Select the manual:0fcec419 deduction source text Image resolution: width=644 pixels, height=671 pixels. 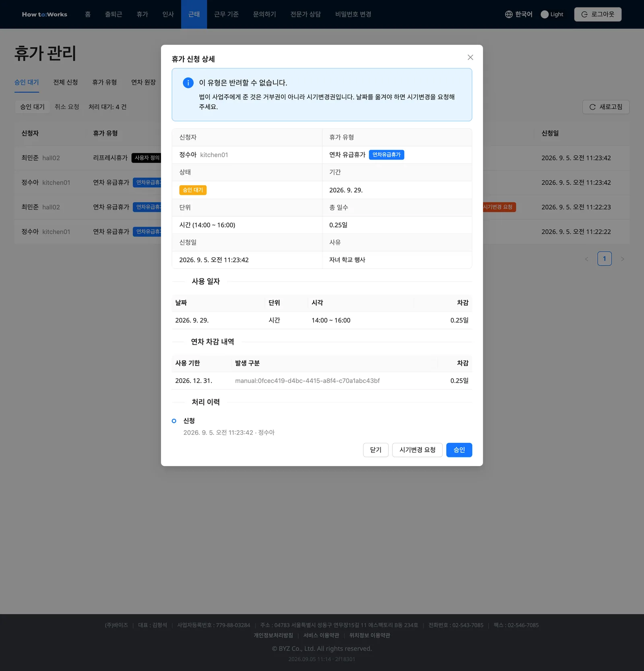[307, 381]
